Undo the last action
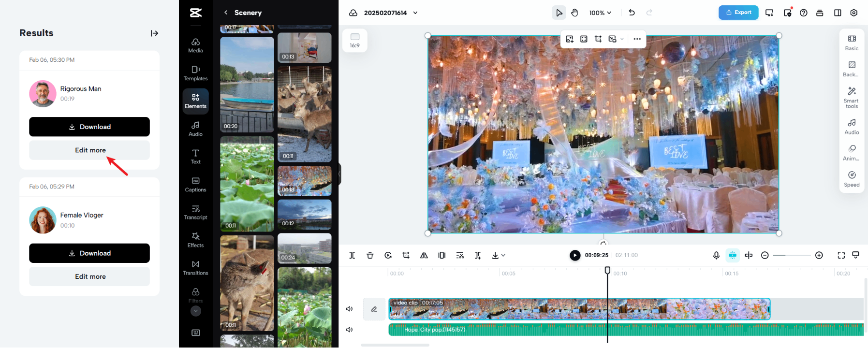The height and width of the screenshot is (348, 868). (632, 13)
